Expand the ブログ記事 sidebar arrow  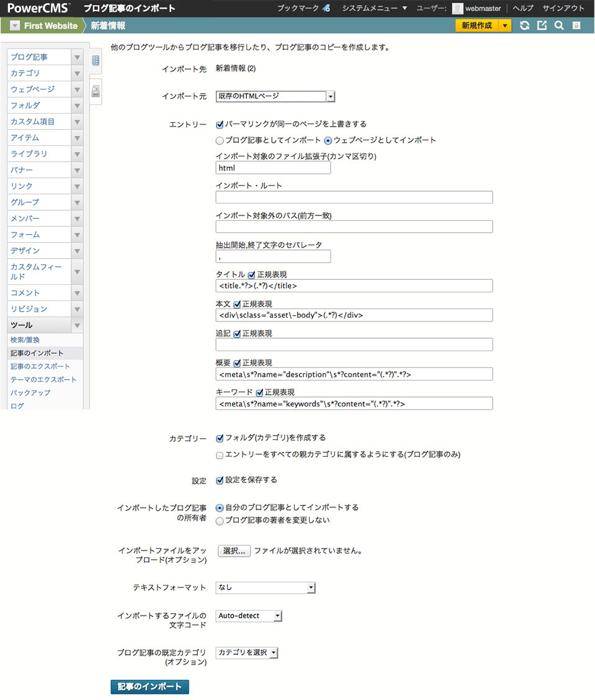coord(77,57)
